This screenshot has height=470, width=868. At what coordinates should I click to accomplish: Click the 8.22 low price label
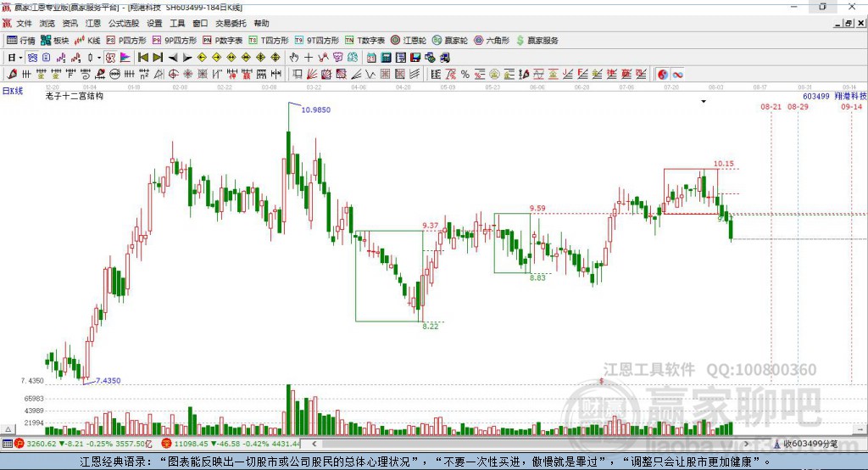click(430, 327)
